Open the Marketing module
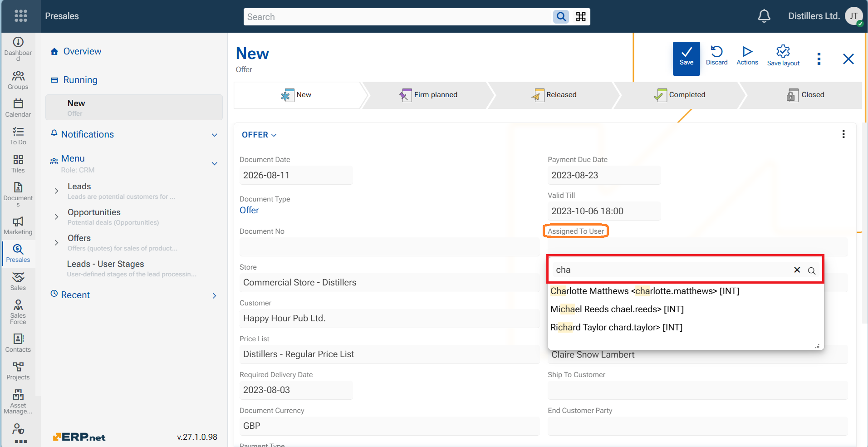Image resolution: width=868 pixels, height=447 pixels. 18,226
